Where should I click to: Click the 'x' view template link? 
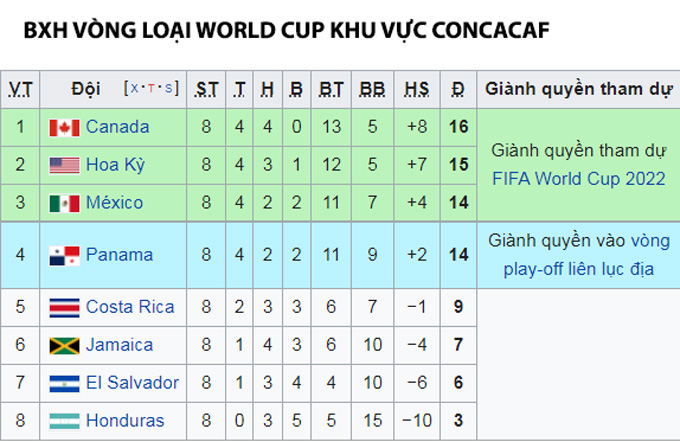click(134, 88)
